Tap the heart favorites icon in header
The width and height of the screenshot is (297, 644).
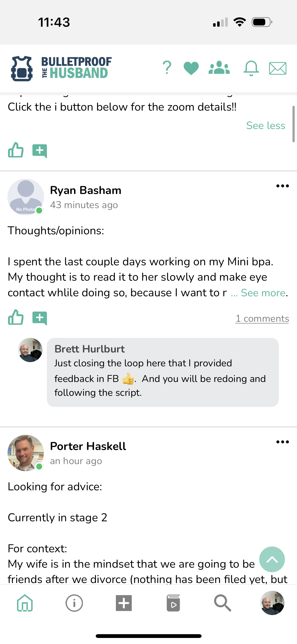pyautogui.click(x=191, y=68)
